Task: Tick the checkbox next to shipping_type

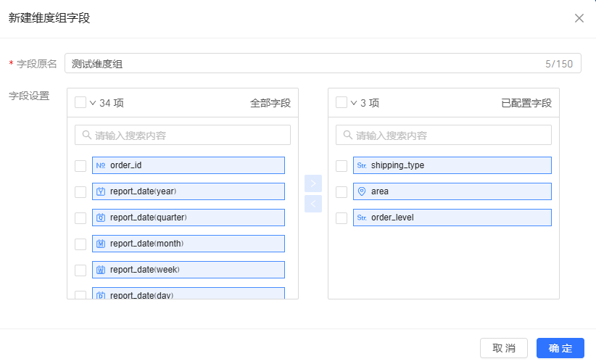Action: [342, 166]
